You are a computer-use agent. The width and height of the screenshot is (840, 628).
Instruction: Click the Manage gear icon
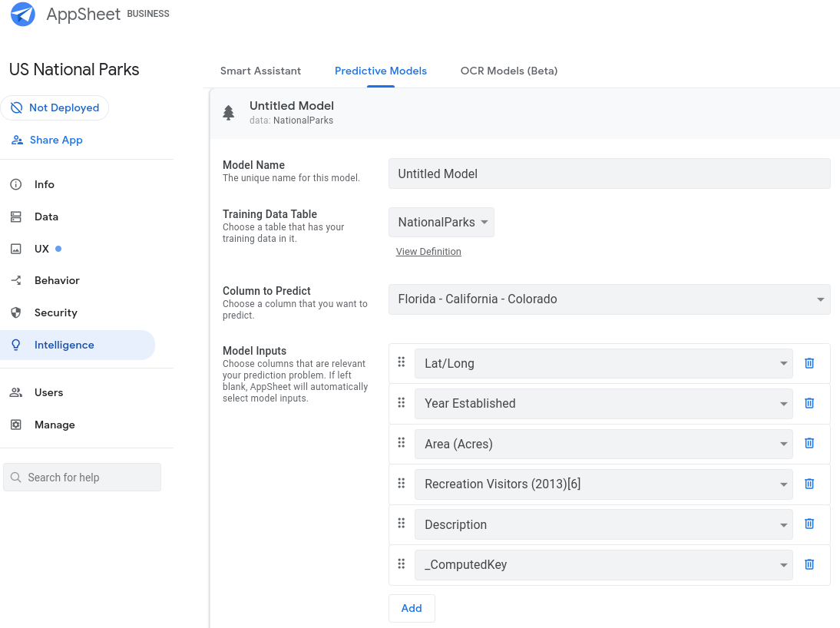(x=16, y=425)
